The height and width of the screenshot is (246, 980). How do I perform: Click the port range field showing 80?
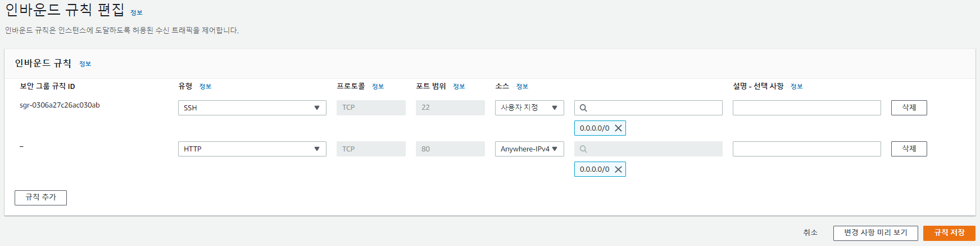[450, 149]
